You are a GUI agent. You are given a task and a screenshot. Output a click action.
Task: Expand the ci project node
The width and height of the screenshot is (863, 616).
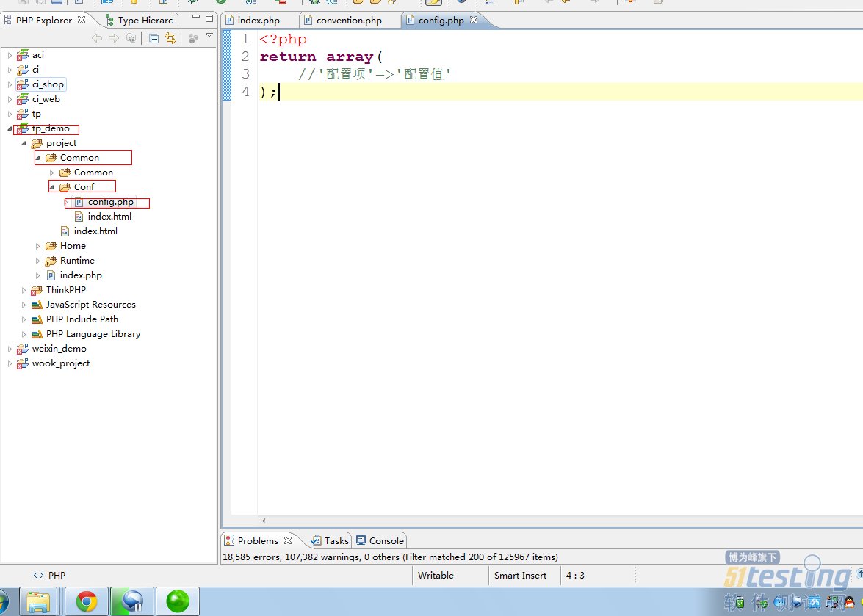pyautogui.click(x=10, y=70)
